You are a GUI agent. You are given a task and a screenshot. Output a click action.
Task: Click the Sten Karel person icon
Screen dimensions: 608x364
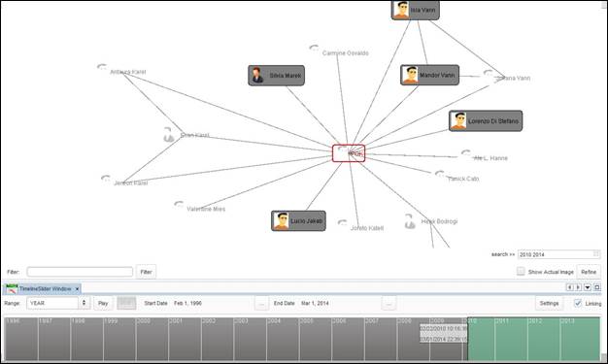[x=169, y=135]
